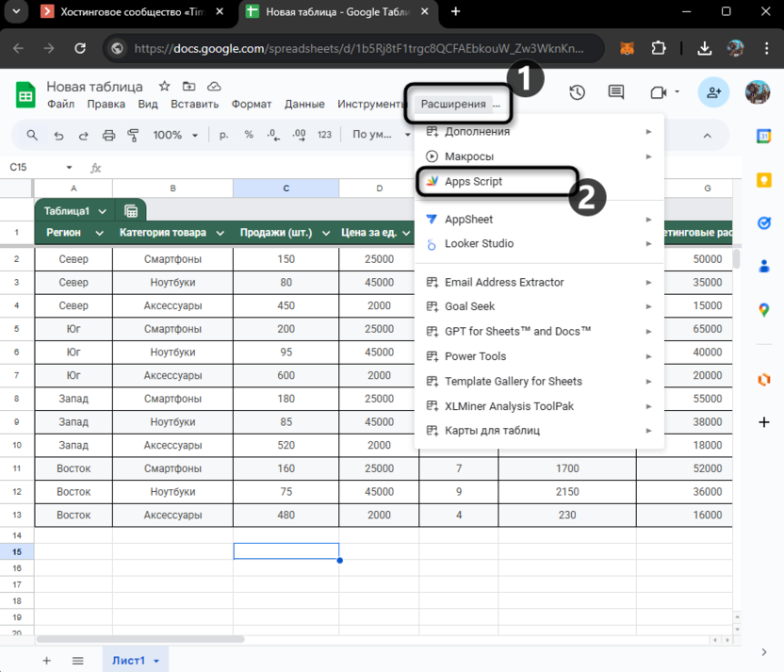
Task: Open the Лист1 sheet tab menu arrow
Action: pyautogui.click(x=157, y=662)
